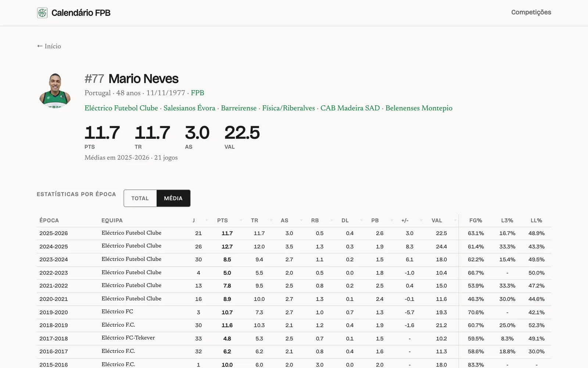Open the Competições menu item
588x368 pixels.
coord(531,12)
